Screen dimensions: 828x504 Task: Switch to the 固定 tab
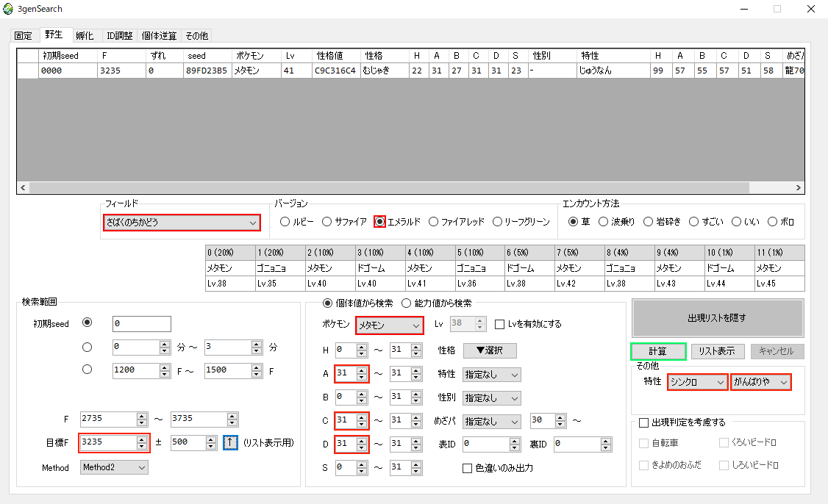[x=24, y=35]
